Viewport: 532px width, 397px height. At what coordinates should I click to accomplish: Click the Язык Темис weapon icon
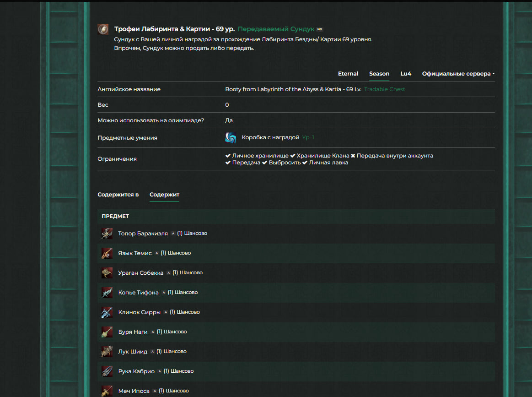(107, 253)
